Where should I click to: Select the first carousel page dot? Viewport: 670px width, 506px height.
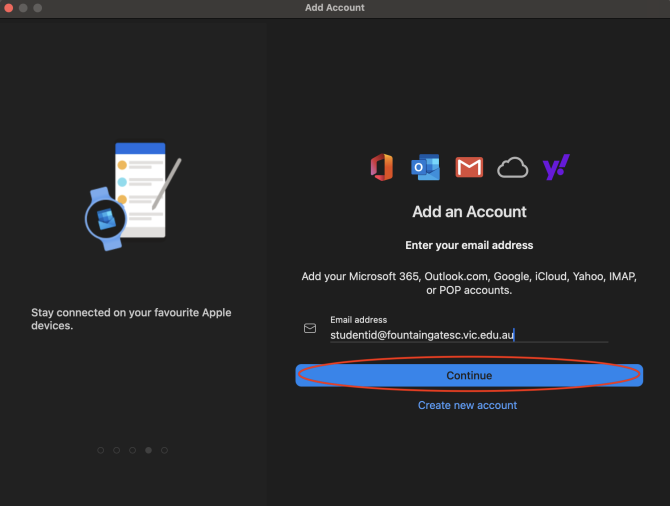tap(100, 450)
